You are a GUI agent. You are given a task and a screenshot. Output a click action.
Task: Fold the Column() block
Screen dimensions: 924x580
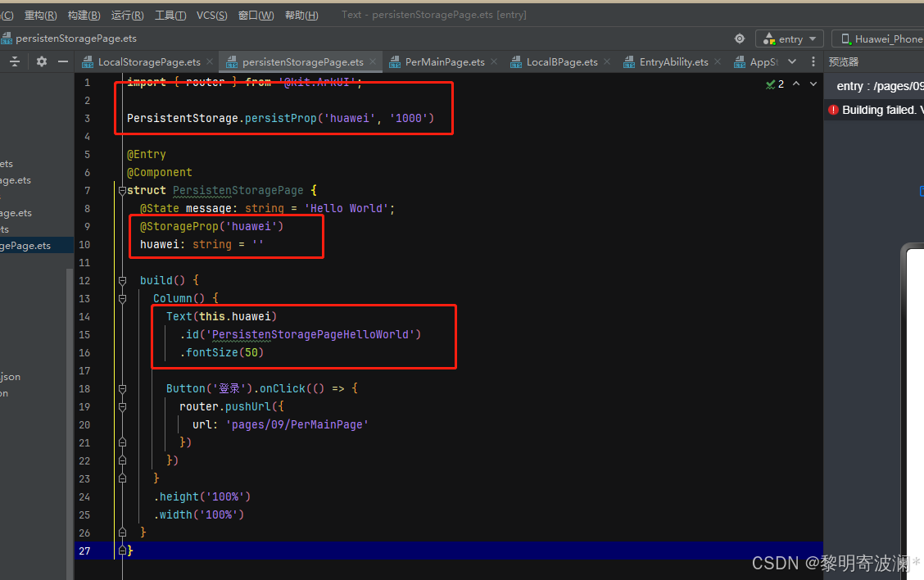tap(122, 299)
